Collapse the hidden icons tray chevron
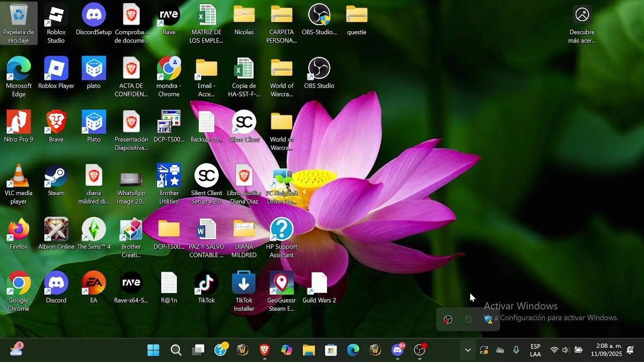 (x=467, y=350)
